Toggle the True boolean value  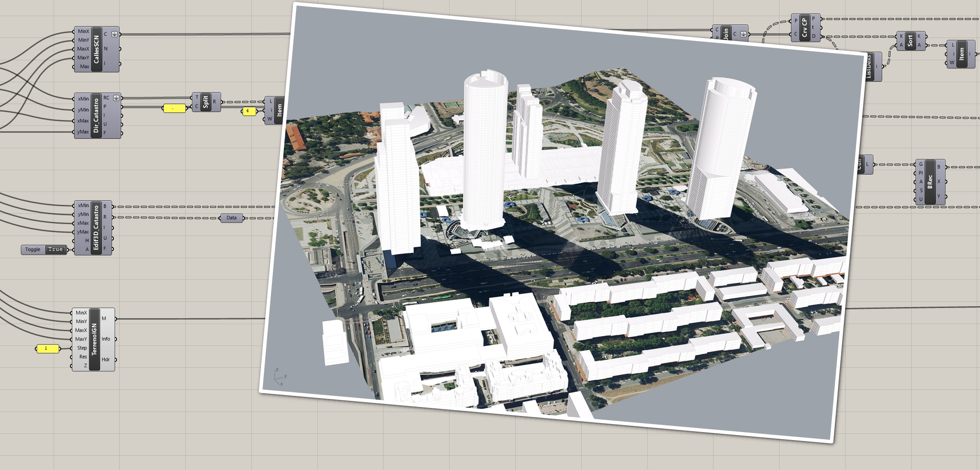[55, 250]
